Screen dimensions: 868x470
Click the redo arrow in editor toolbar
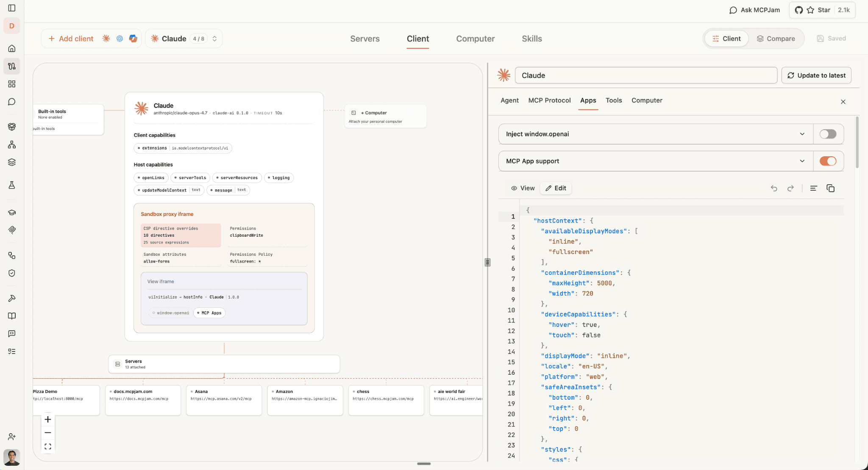click(790, 188)
